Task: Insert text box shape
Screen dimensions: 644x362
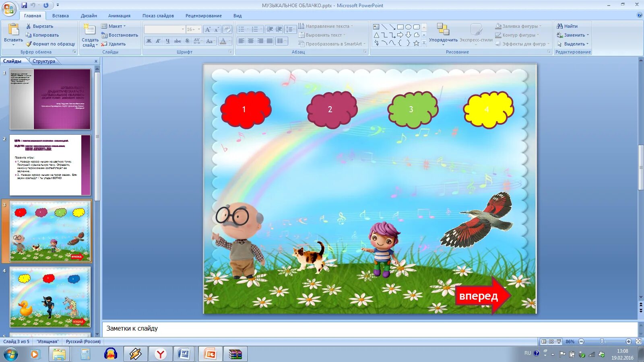Action: [x=376, y=27]
